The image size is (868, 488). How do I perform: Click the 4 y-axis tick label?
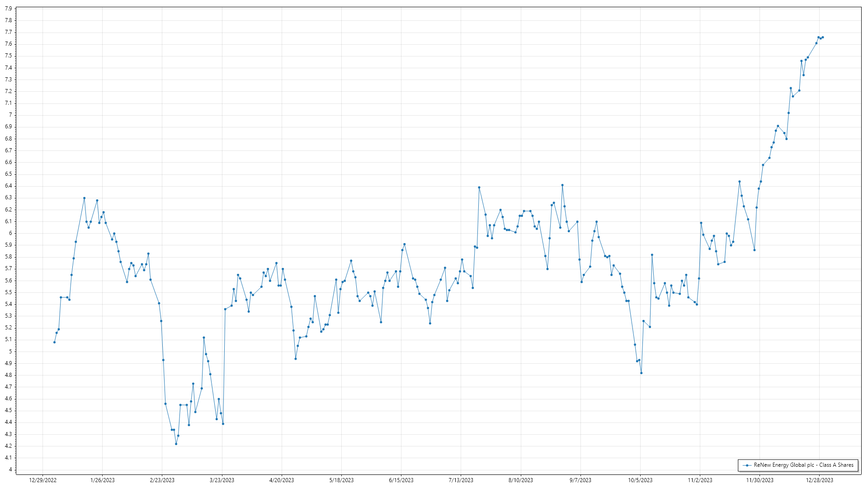[x=10, y=469]
